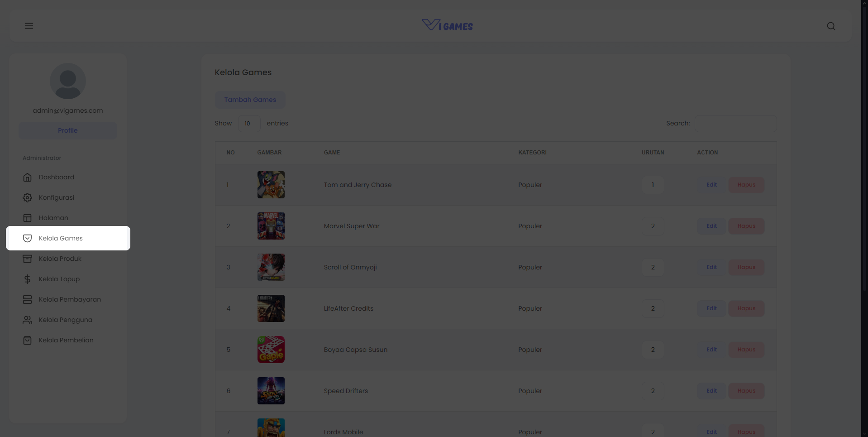This screenshot has height=437, width=868.
Task: Click the VI Games logo
Action: (447, 25)
